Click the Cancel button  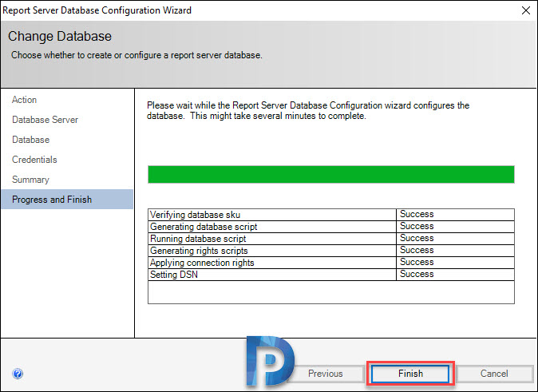point(494,374)
